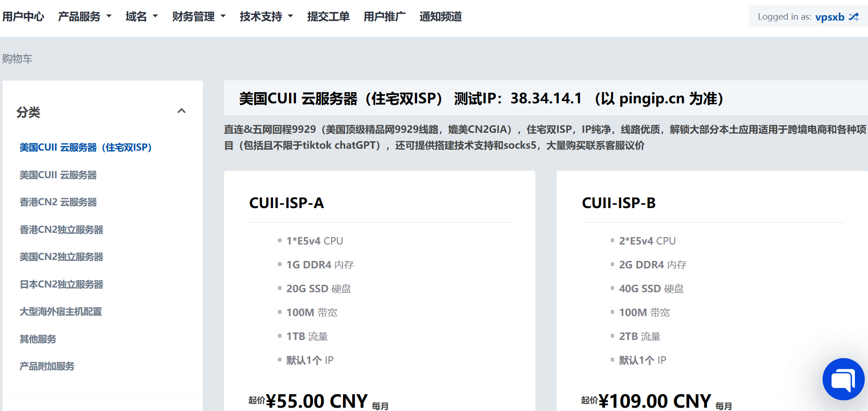The width and height of the screenshot is (868, 411).
Task: Open the 提交工单 menu item
Action: pyautogui.click(x=328, y=17)
